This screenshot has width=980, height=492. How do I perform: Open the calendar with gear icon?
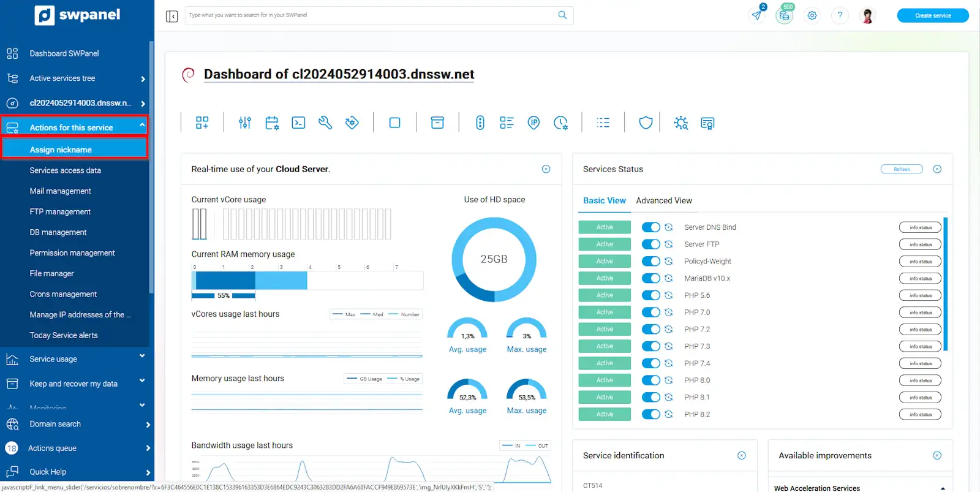[x=272, y=123]
